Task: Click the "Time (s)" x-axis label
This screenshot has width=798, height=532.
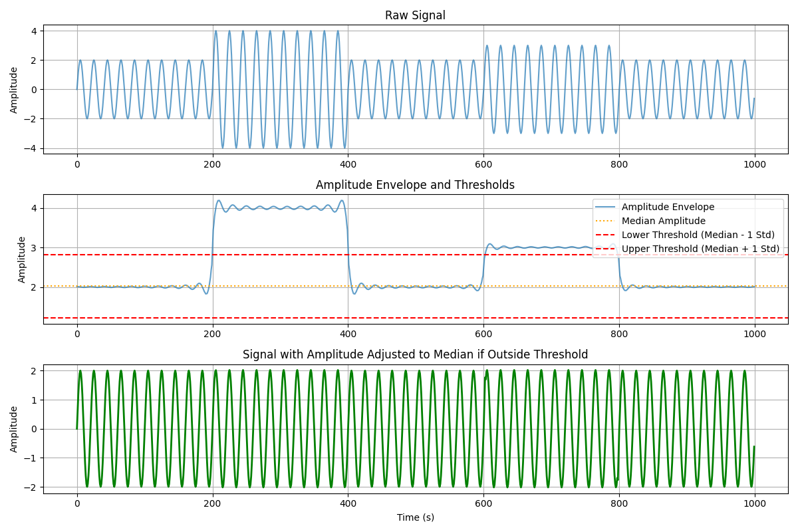Action: click(x=415, y=517)
